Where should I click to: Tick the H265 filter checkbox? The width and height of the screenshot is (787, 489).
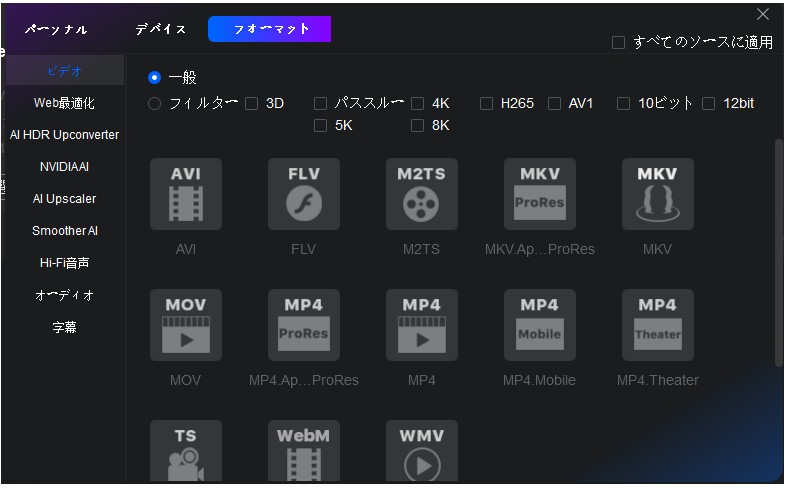(487, 103)
